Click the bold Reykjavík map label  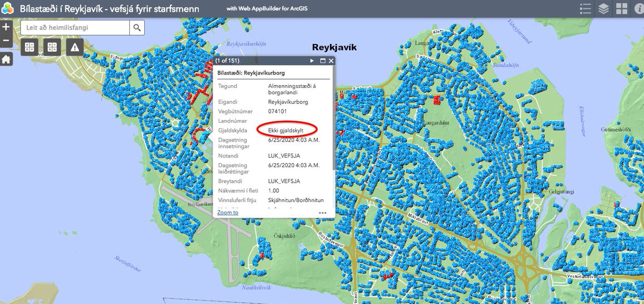(x=334, y=47)
